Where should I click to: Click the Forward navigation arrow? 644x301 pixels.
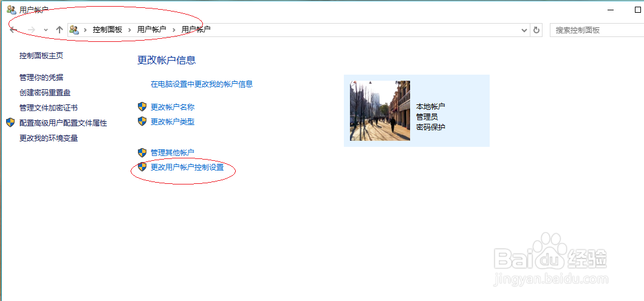click(x=32, y=30)
